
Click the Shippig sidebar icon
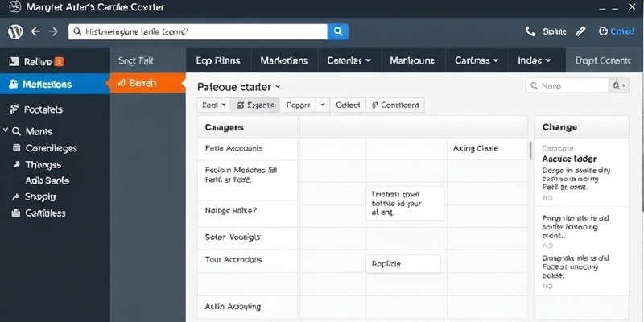pyautogui.click(x=16, y=196)
